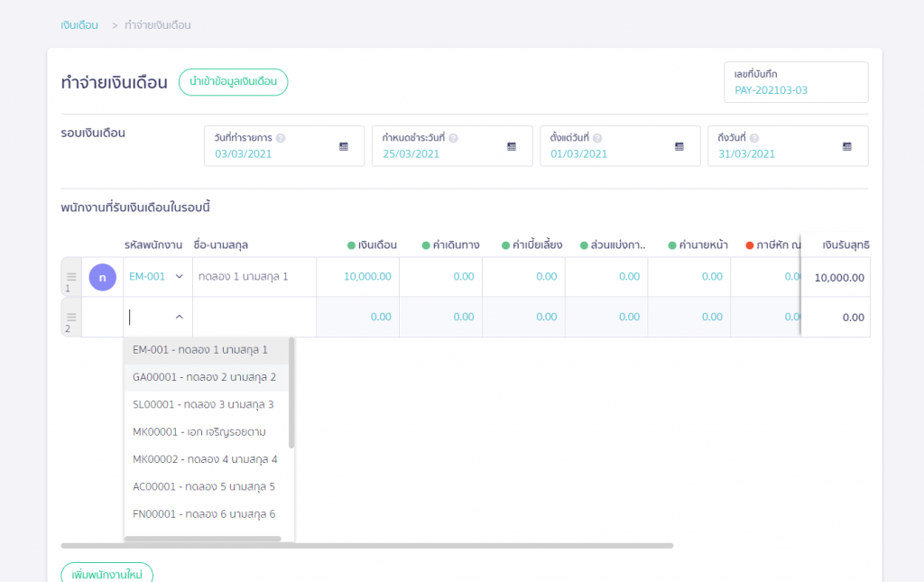Click calendar icon in ตั้งแต่วันที่ field
The image size is (924, 582).
pos(679,146)
